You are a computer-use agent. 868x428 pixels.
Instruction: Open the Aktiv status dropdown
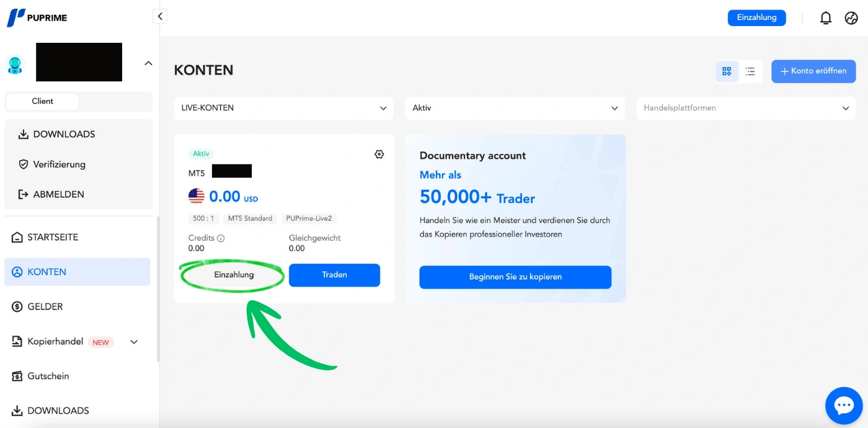(x=515, y=108)
